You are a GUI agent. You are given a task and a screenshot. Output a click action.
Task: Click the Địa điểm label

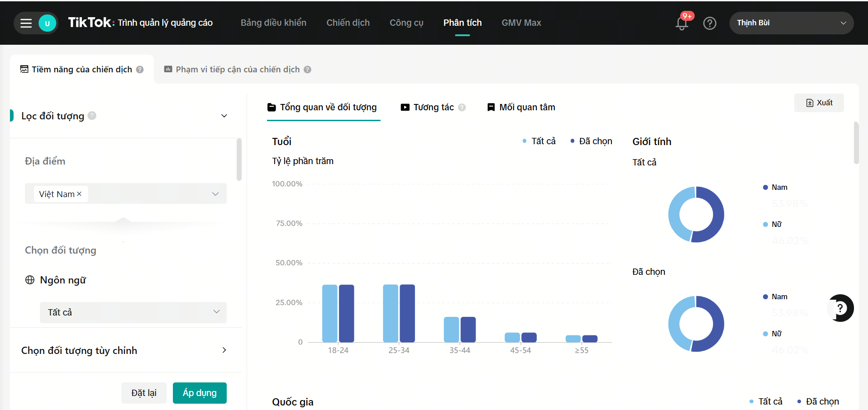tap(45, 161)
